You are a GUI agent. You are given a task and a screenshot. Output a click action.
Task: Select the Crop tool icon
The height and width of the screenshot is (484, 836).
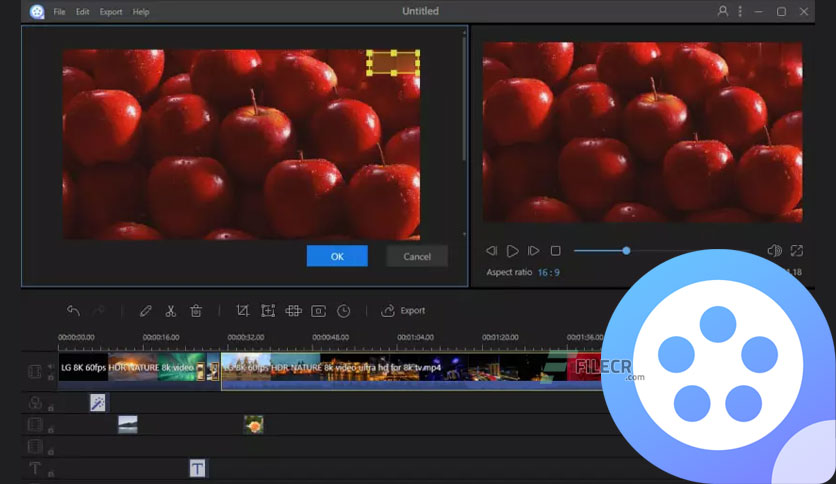tap(243, 311)
